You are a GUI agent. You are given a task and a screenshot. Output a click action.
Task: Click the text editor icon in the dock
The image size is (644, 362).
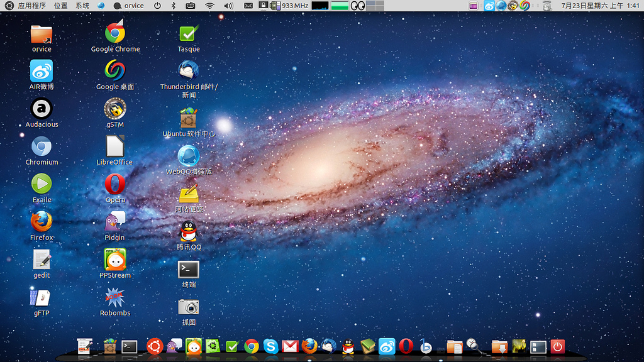click(x=85, y=346)
